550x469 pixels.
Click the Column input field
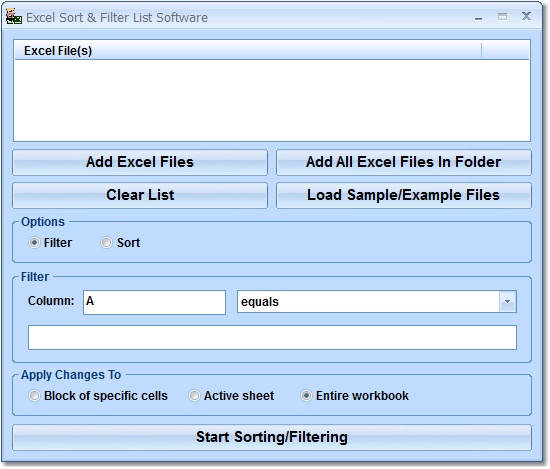click(x=154, y=302)
